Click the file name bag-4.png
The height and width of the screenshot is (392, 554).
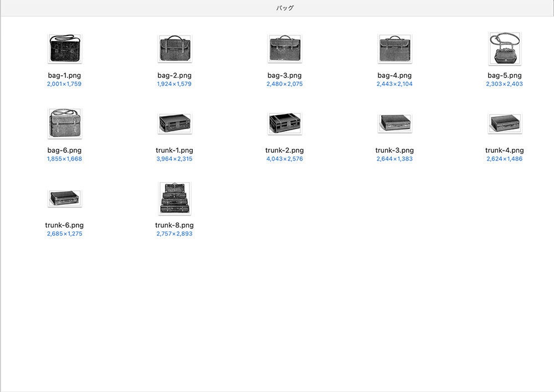click(x=394, y=75)
